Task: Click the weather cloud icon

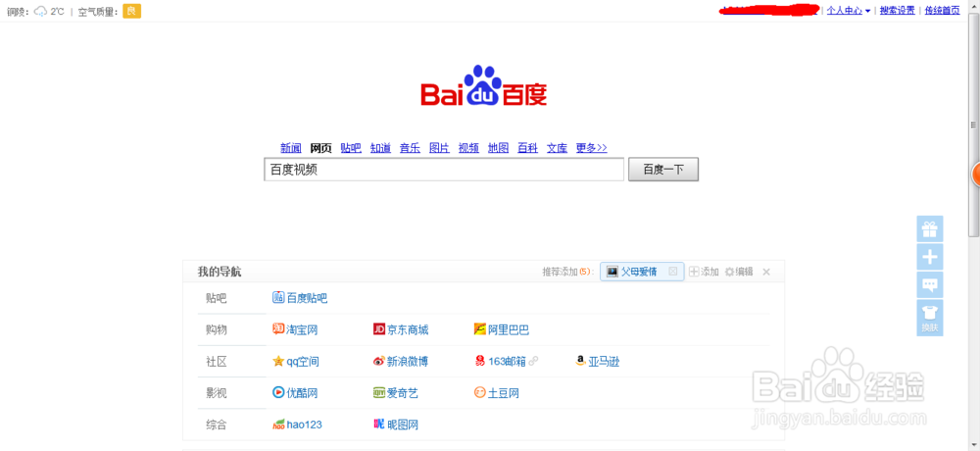Action: point(40,11)
